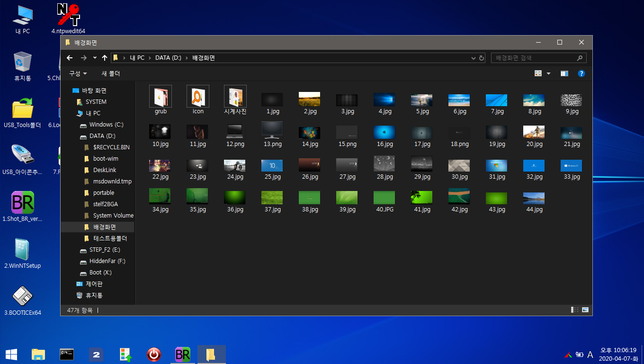Screen dimensions: 644x364
Task: Open 내 PC desktop icon
Action: (x=22, y=20)
